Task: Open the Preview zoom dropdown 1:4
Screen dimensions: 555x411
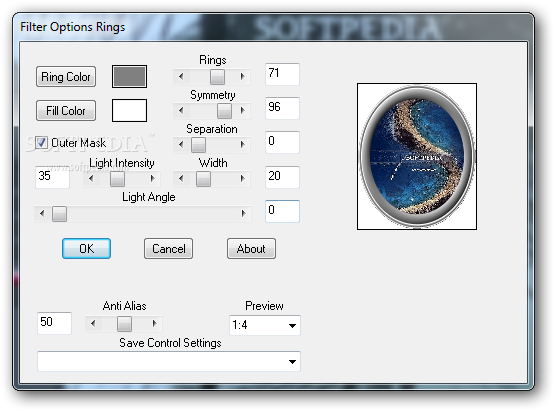Action: click(265, 325)
